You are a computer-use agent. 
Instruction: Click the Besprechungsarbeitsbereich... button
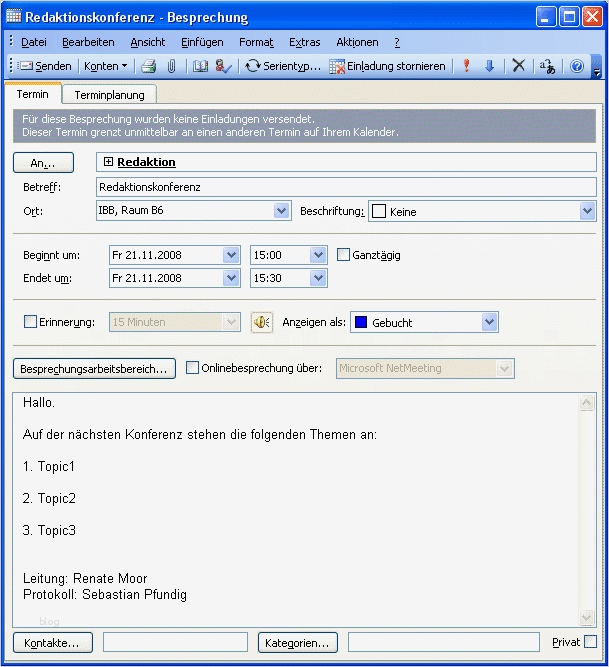[x=94, y=368]
